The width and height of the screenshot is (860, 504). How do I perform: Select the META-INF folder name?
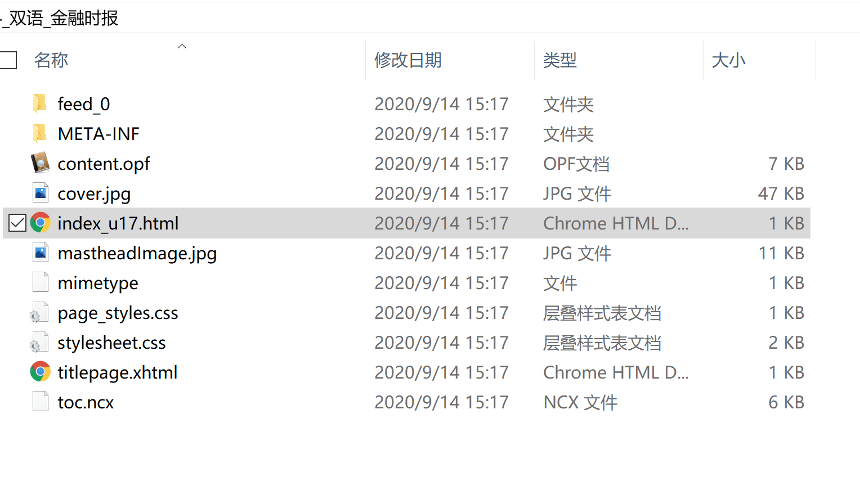point(98,134)
